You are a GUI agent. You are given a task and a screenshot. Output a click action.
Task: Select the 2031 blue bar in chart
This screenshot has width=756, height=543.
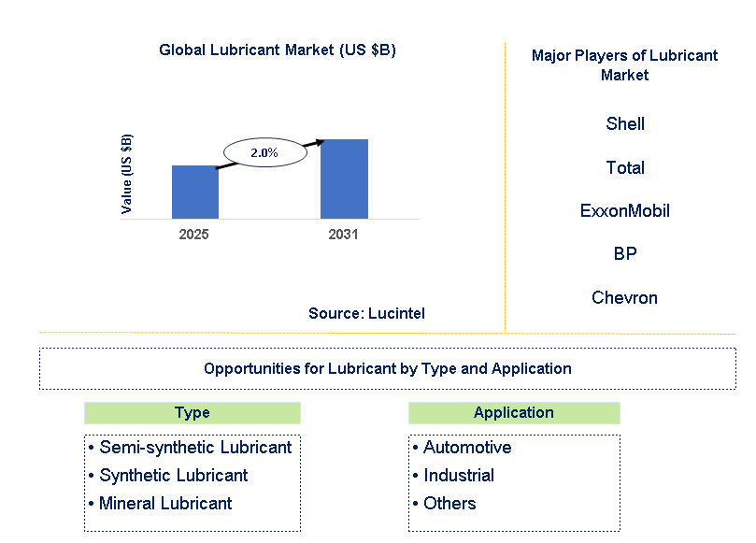(x=344, y=179)
